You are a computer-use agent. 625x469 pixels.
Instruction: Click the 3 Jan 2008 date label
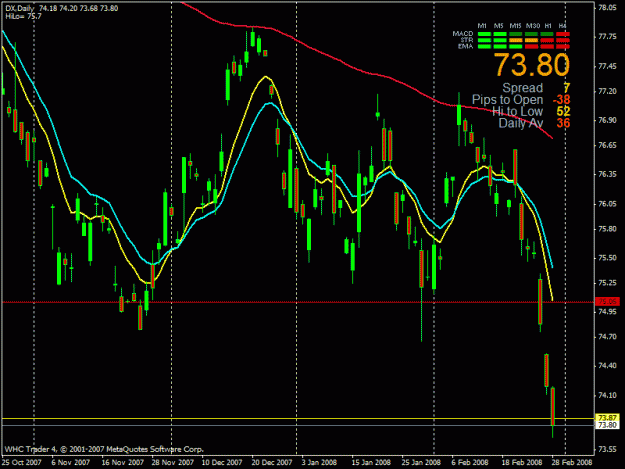(319, 462)
